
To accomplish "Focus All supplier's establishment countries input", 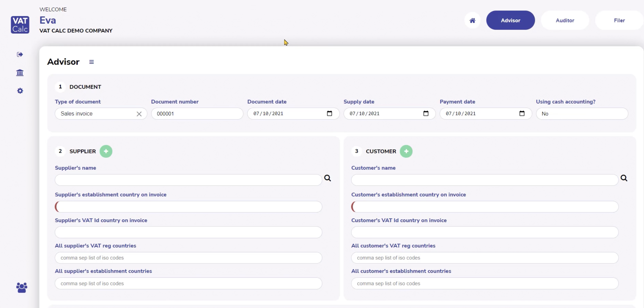I will [x=188, y=283].
